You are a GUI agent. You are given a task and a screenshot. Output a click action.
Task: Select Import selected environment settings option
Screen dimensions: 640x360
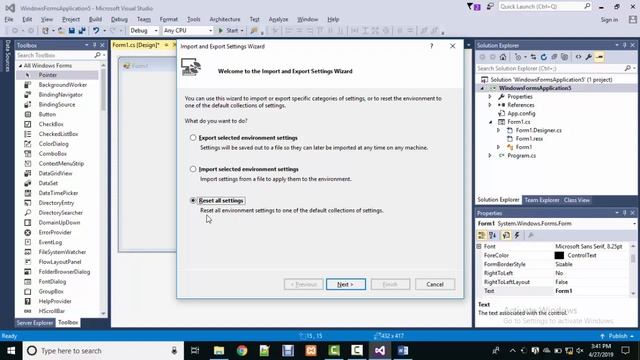click(x=193, y=169)
